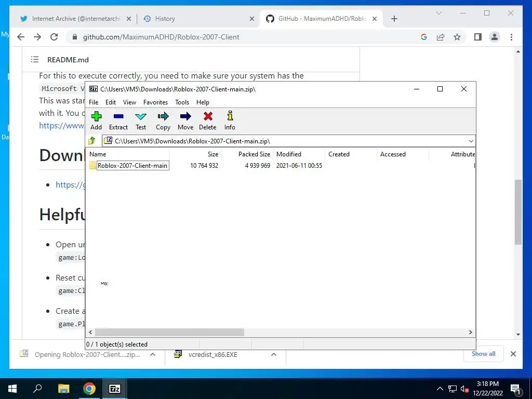Click Chrome's back navigation arrow

tap(21, 37)
